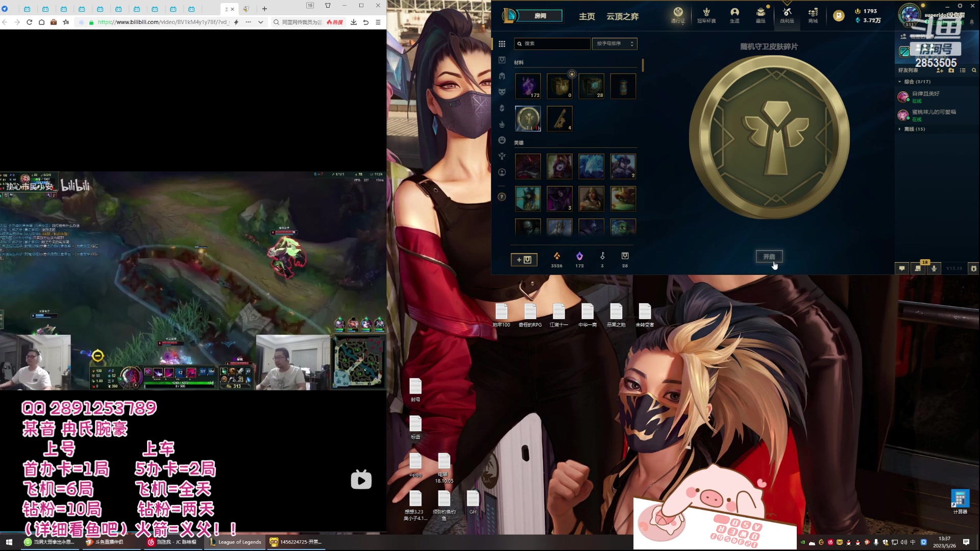The height and width of the screenshot is (551, 980).
Task: Select the champion helmet filter icon
Action: pyautogui.click(x=502, y=76)
